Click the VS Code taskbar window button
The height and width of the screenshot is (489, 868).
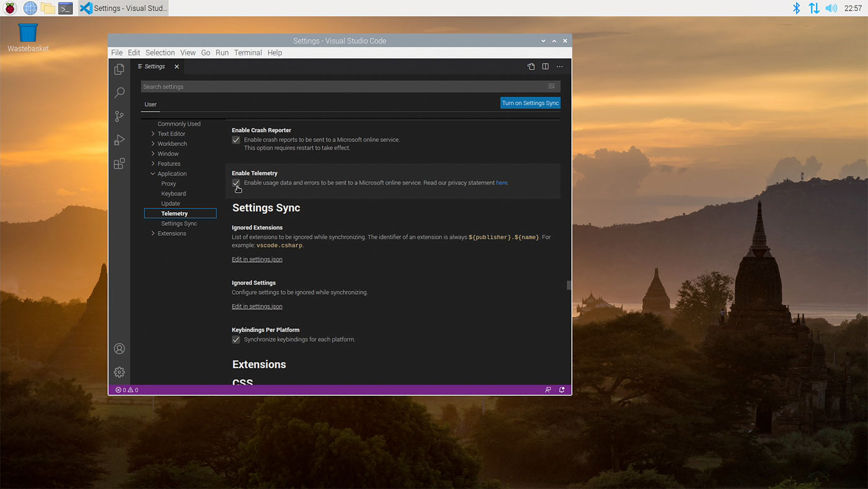tap(123, 8)
